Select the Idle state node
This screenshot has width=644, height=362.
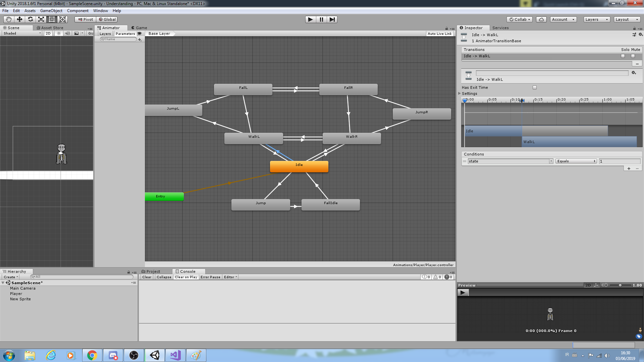pos(299,167)
